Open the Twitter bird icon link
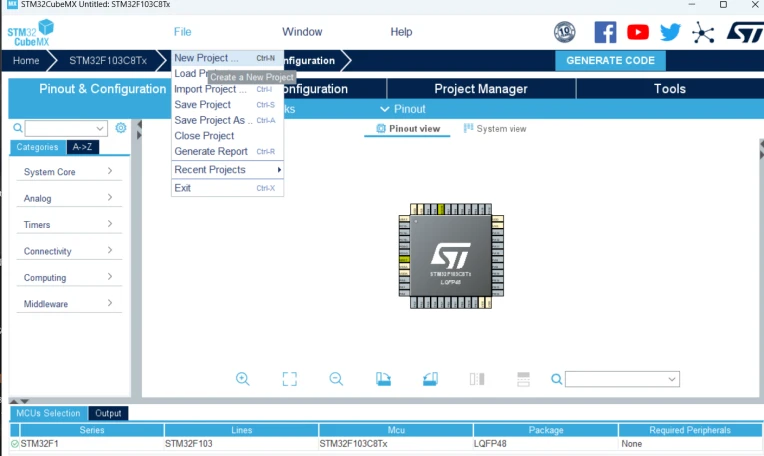 click(670, 33)
